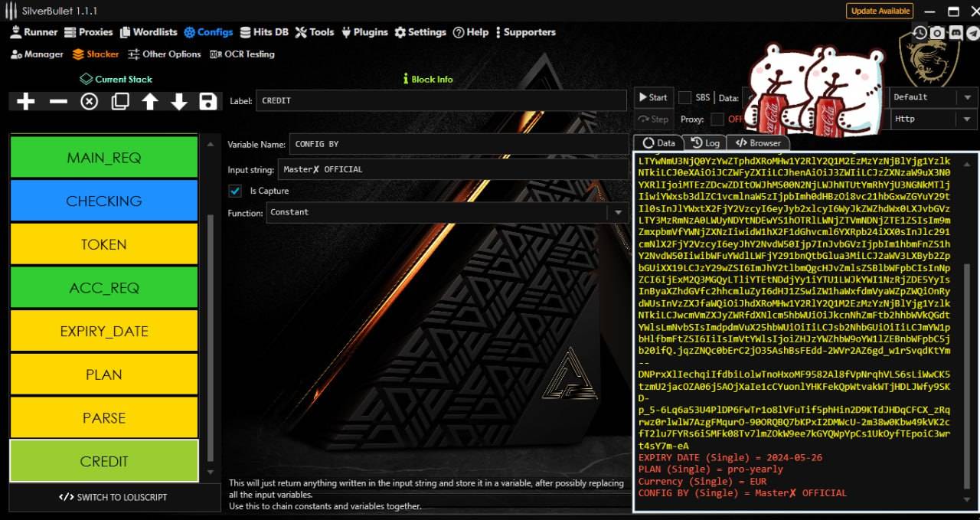Switch to the Stacker sub-tab
980x520 pixels.
click(x=96, y=54)
